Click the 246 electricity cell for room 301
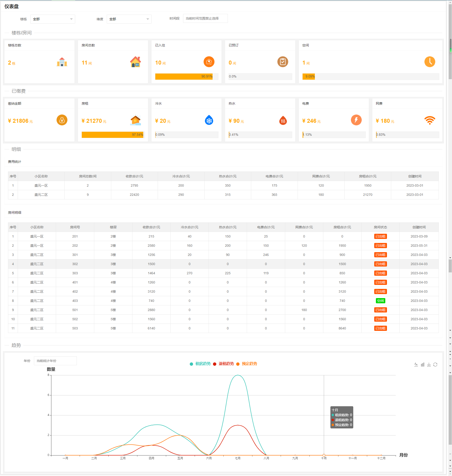Image resolution: width=452 pixels, height=476 pixels. pos(266,255)
